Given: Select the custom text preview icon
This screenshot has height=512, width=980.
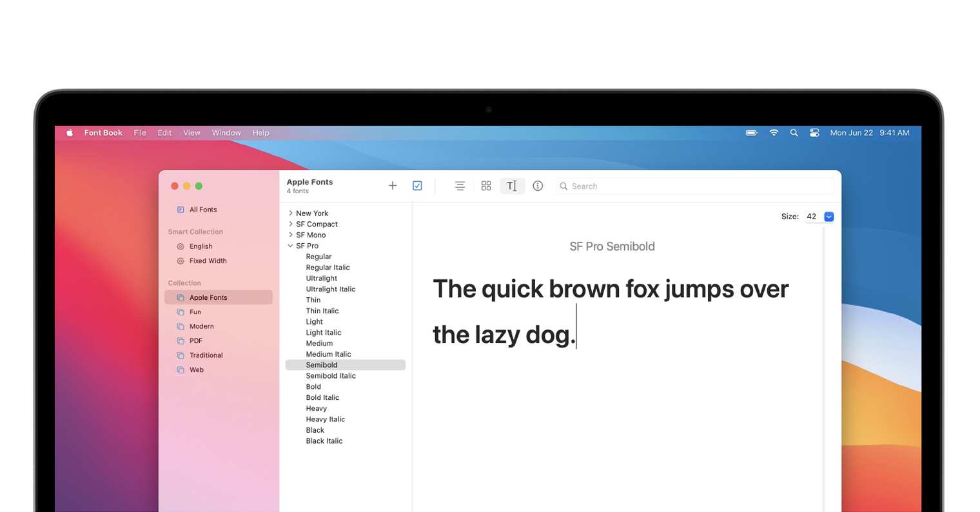Looking at the screenshot, I should coord(512,186).
